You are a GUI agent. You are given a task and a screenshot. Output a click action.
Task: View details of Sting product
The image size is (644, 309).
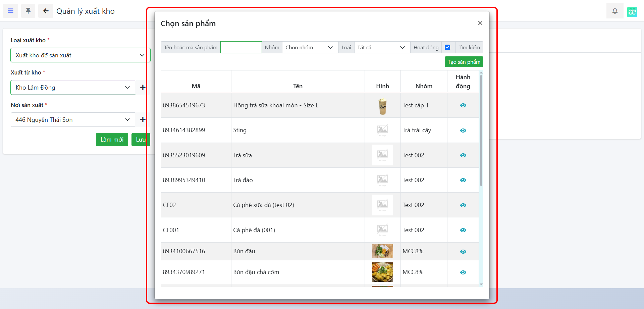click(463, 131)
